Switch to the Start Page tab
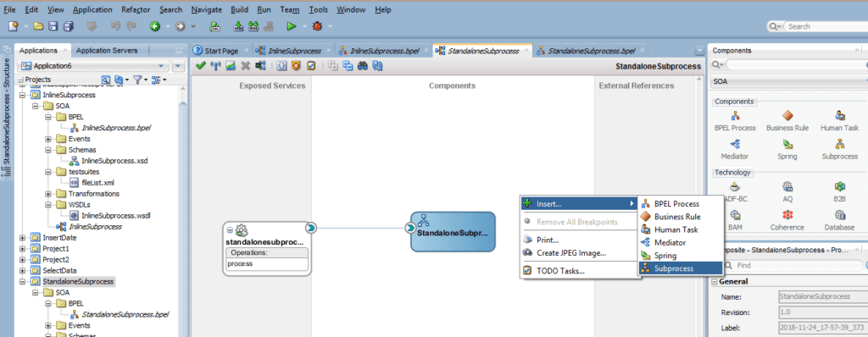Viewport: 868px width, 337px height. click(x=221, y=51)
